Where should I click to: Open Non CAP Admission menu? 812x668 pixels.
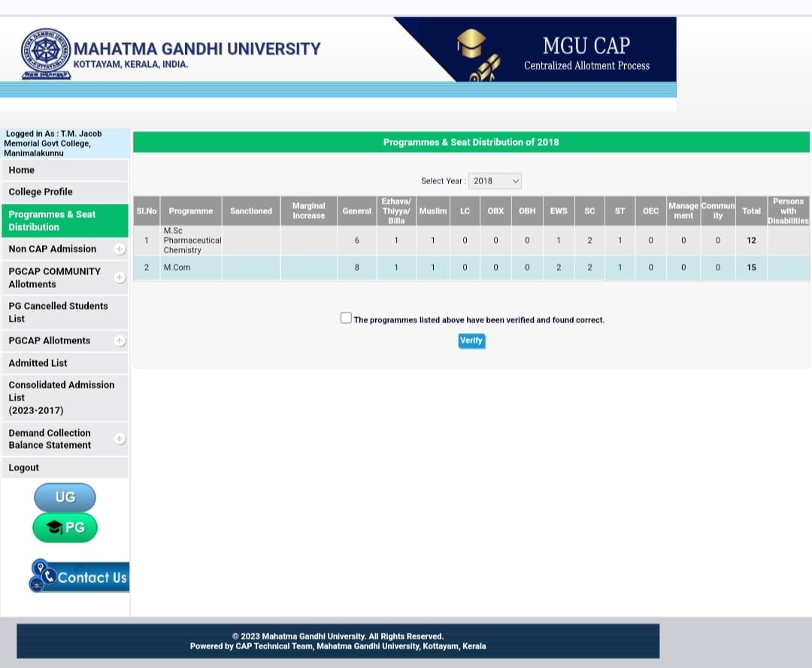(65, 249)
